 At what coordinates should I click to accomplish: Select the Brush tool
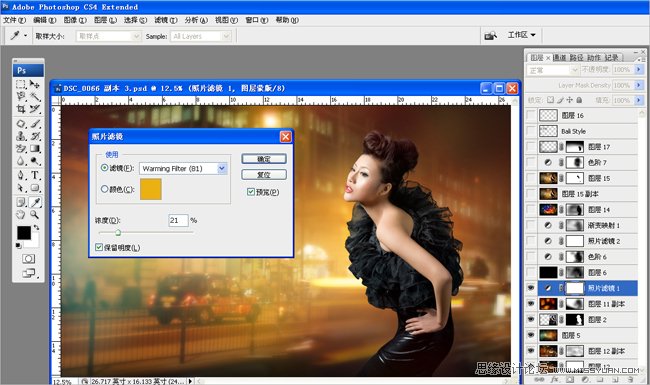click(x=35, y=123)
